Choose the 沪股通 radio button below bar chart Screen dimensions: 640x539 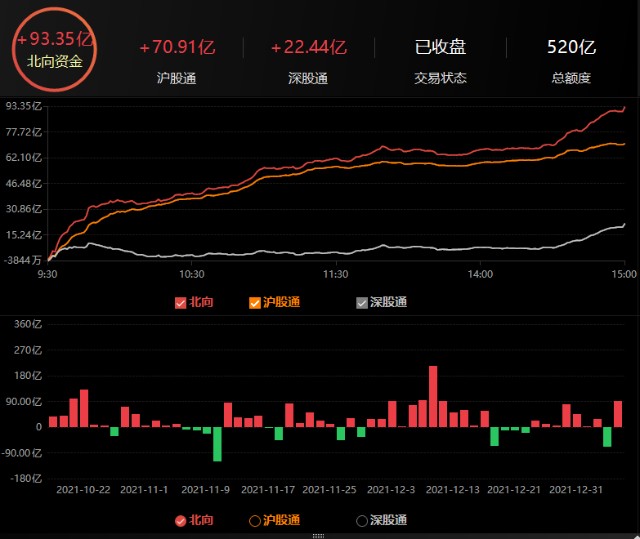[x=255, y=520]
